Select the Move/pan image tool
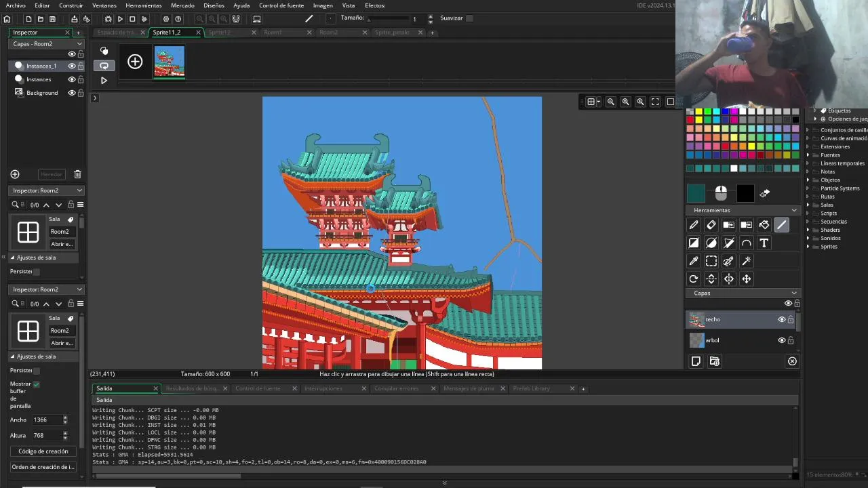Viewport: 868px width, 488px height. point(747,279)
